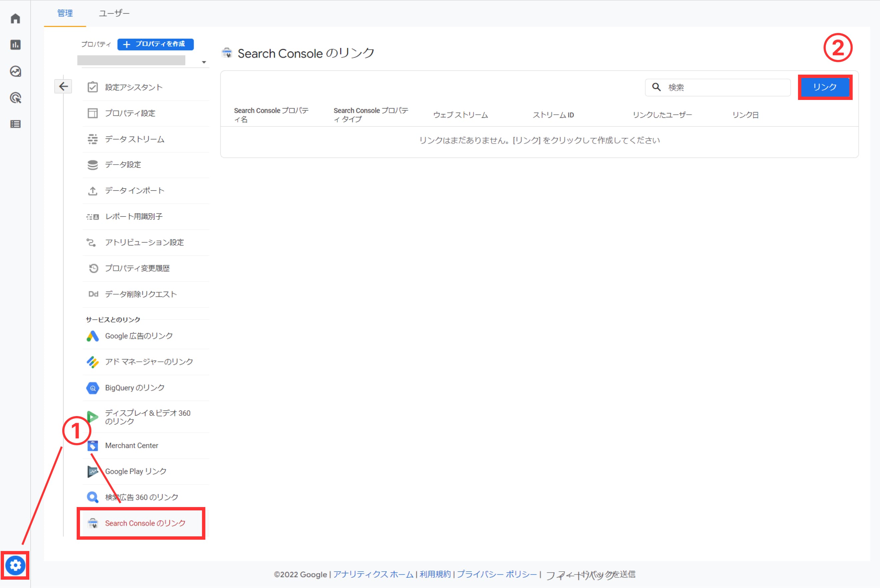The width and height of the screenshot is (880, 588).
Task: Click the 設定アシスタント checkbox icon
Action: click(x=93, y=87)
